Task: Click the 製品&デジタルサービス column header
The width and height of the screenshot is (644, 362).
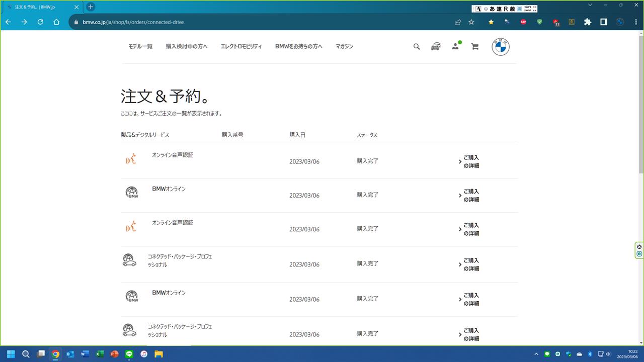Action: click(145, 135)
